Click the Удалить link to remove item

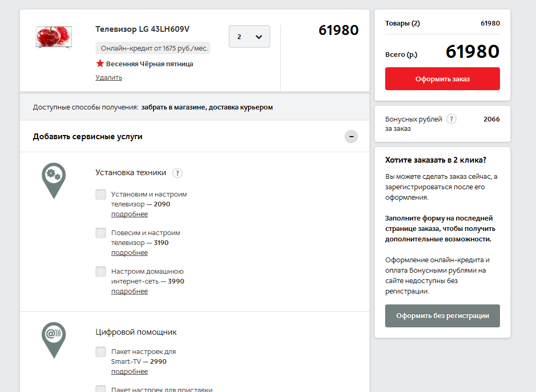coord(109,78)
